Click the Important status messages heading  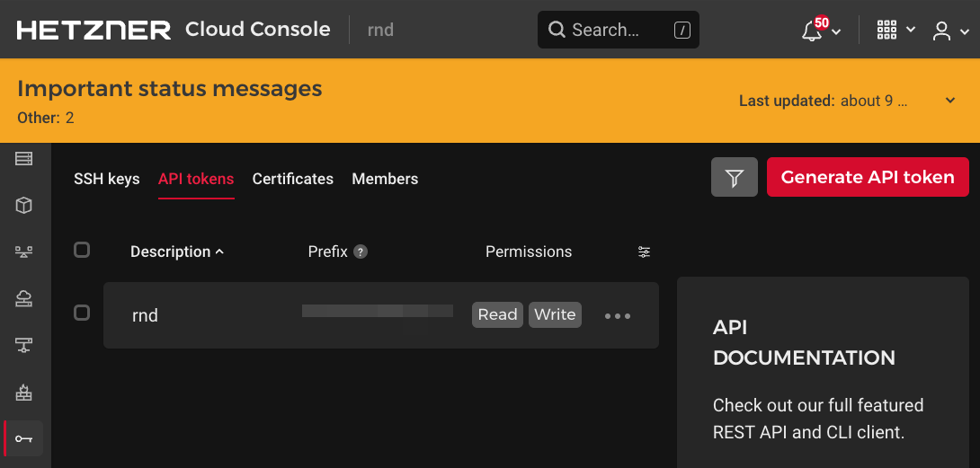[x=169, y=89]
